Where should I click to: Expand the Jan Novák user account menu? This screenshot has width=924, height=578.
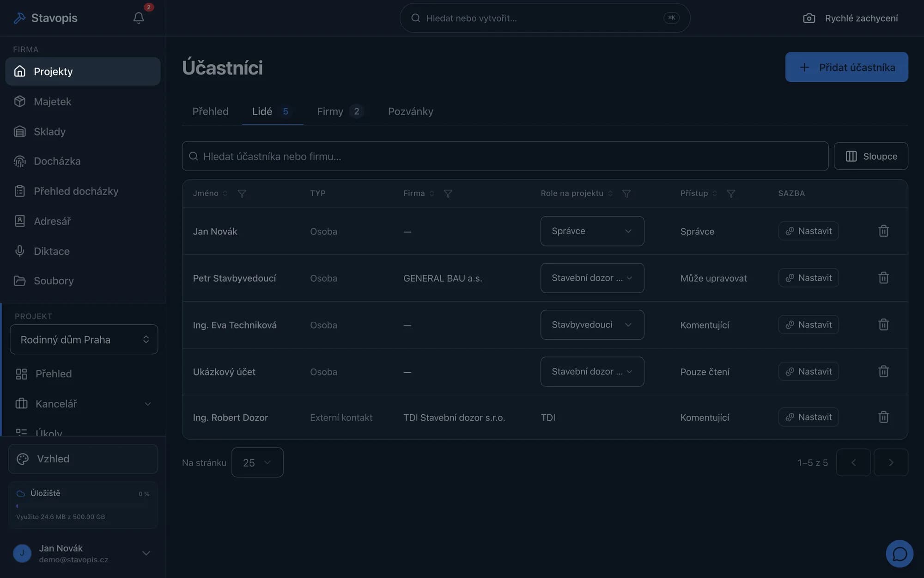click(83, 553)
